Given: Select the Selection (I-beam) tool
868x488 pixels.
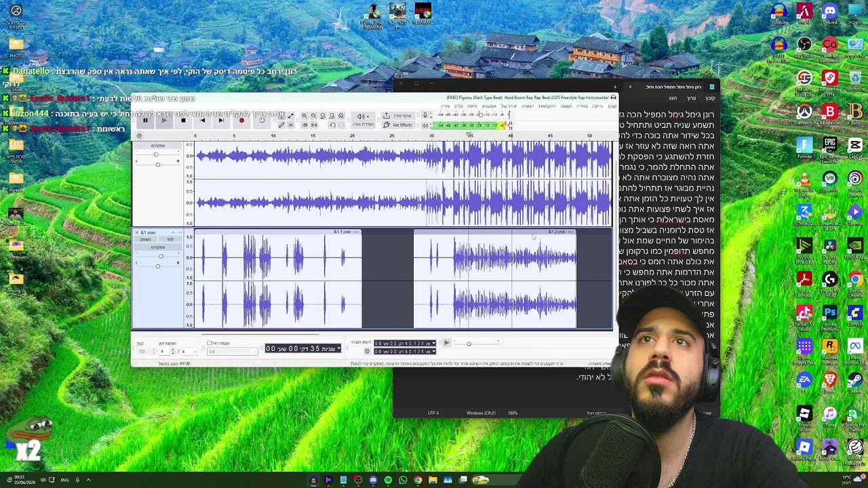Looking at the screenshot, I should tap(281, 116).
